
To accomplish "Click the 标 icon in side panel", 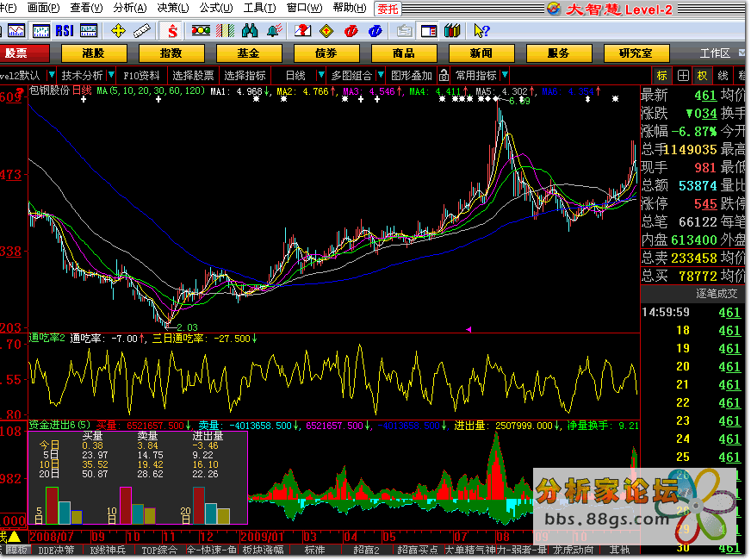I will (662, 76).
